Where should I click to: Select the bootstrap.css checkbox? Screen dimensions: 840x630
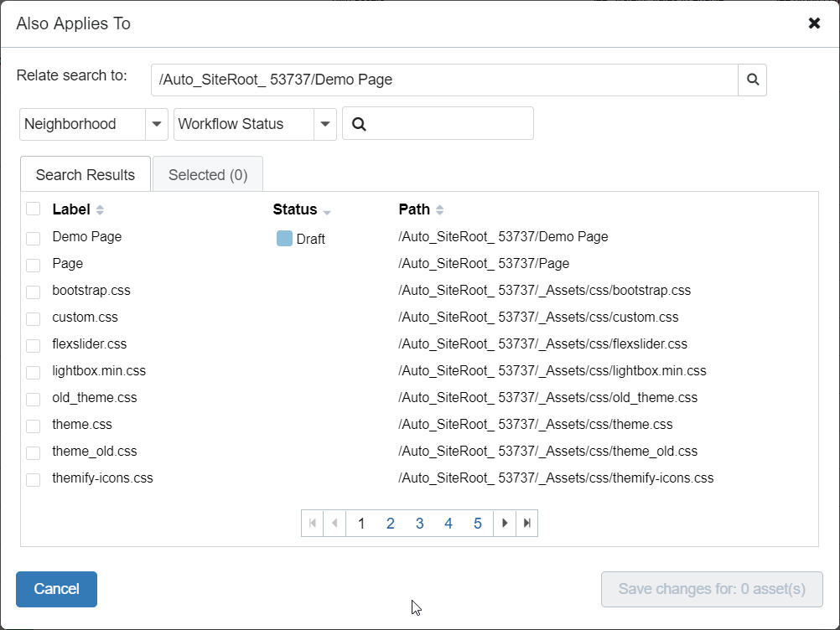click(33, 291)
